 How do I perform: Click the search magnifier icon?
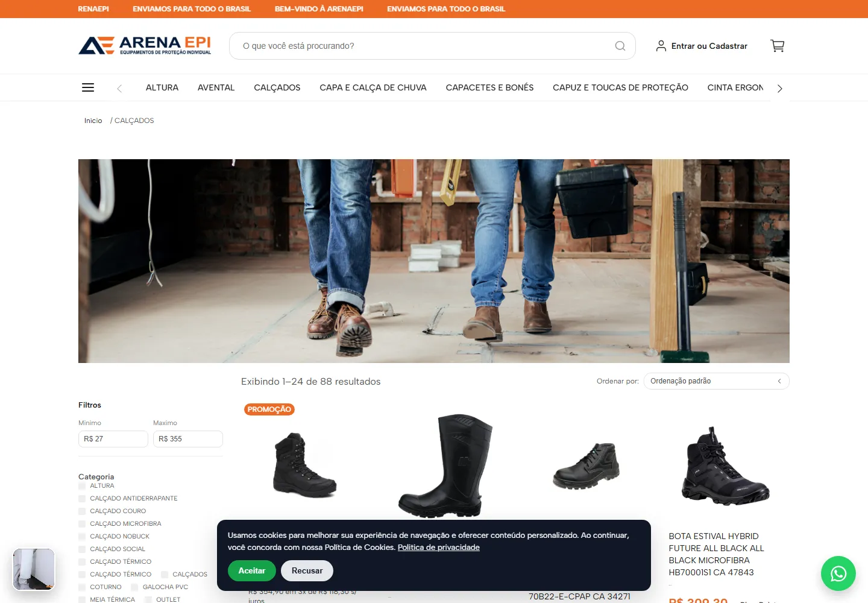tap(620, 46)
